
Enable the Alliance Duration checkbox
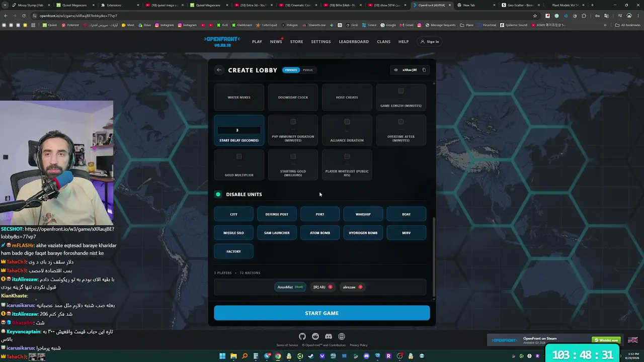347,122
